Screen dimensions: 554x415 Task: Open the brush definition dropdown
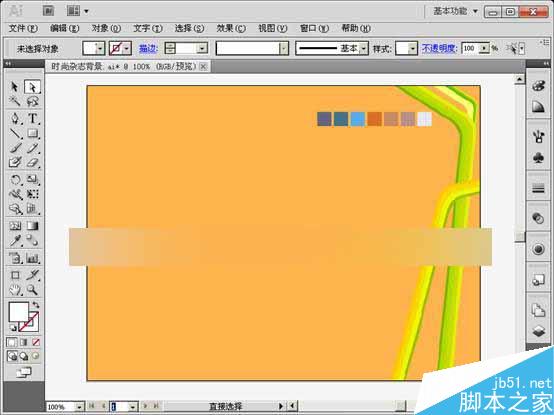(284, 49)
